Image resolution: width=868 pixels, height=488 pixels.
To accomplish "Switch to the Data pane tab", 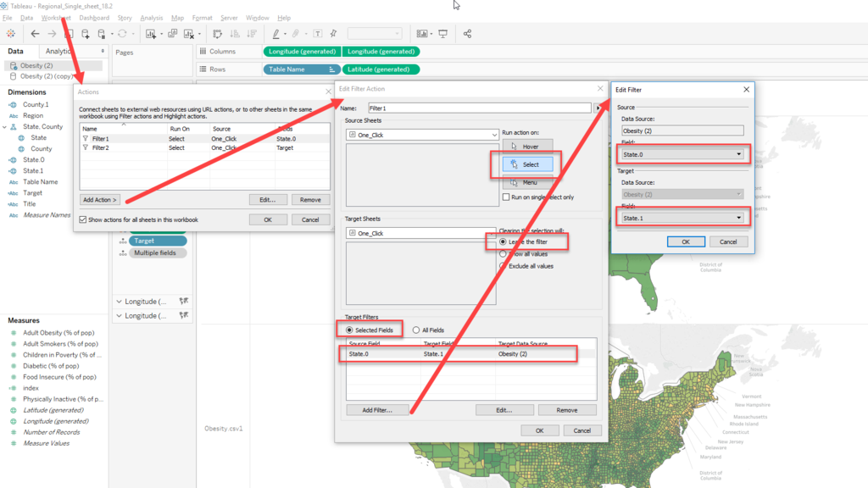I will pyautogui.click(x=15, y=51).
